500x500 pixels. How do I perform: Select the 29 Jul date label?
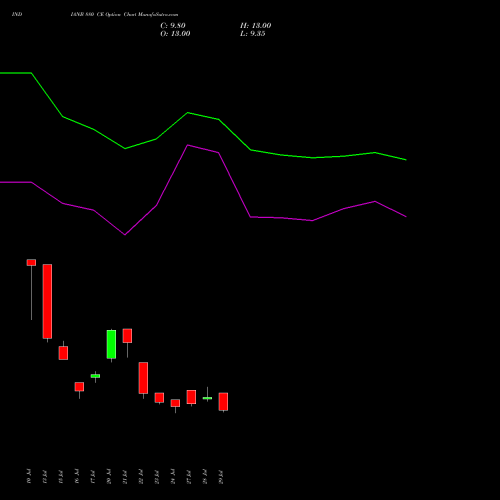coord(221,476)
